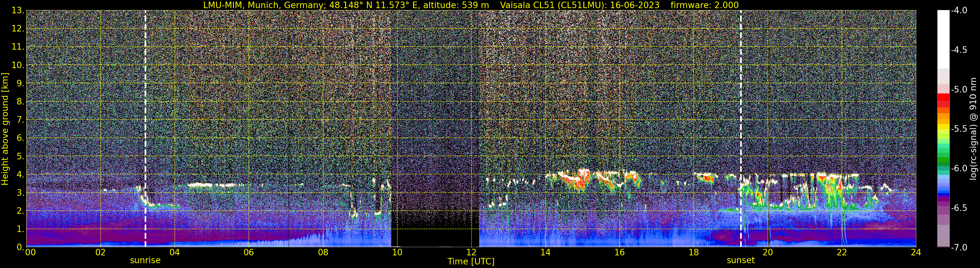Click the '9.' height axis tick label

click(20, 83)
